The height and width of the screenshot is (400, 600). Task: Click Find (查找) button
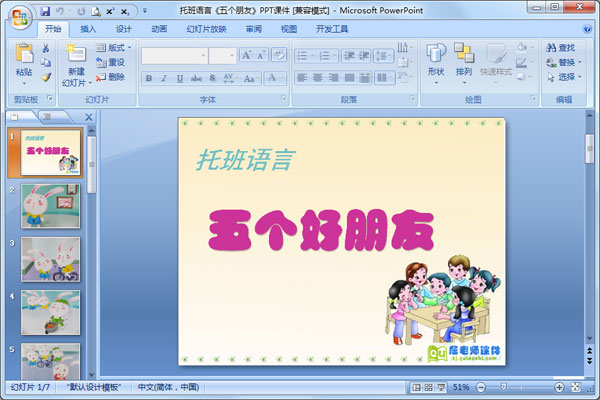click(x=561, y=47)
